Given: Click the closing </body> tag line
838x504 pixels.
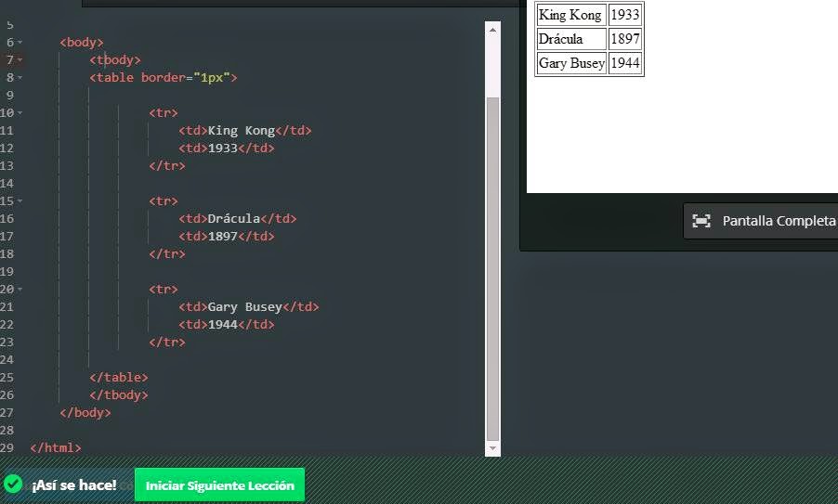Looking at the screenshot, I should [85, 412].
